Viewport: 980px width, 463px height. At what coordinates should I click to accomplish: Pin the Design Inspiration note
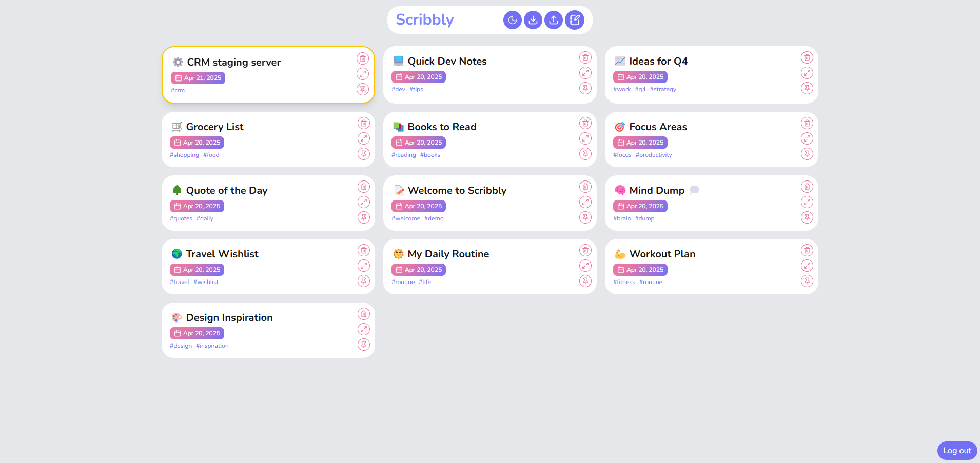pyautogui.click(x=364, y=345)
